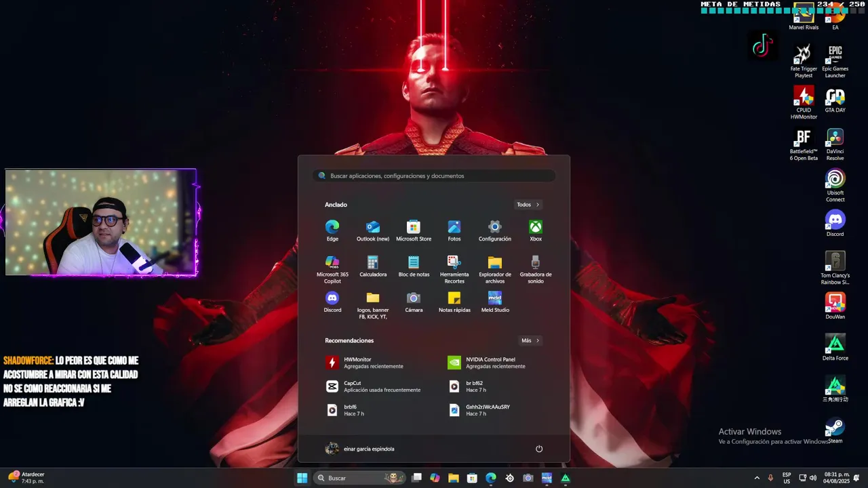Select the Epic Games Launcher desktop icon
The width and height of the screenshot is (868, 488).
tap(835, 62)
